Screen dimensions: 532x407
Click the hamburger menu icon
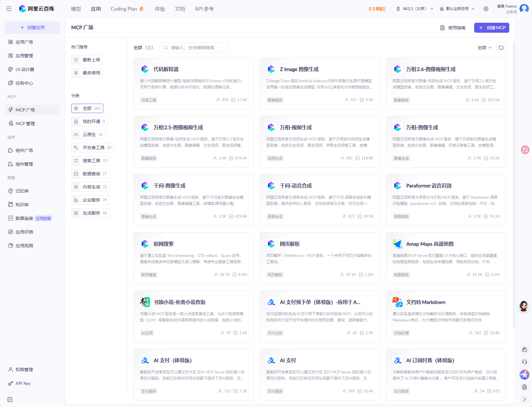point(9,9)
